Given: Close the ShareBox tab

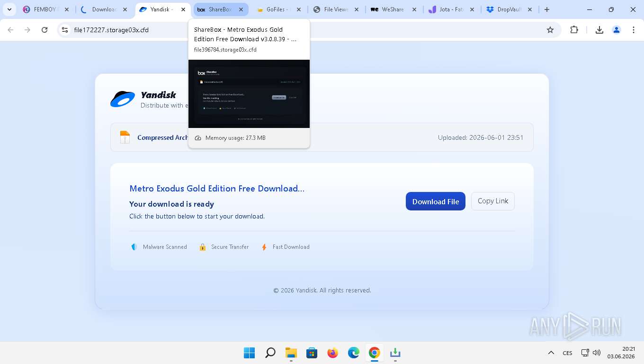Looking at the screenshot, I should point(241,9).
